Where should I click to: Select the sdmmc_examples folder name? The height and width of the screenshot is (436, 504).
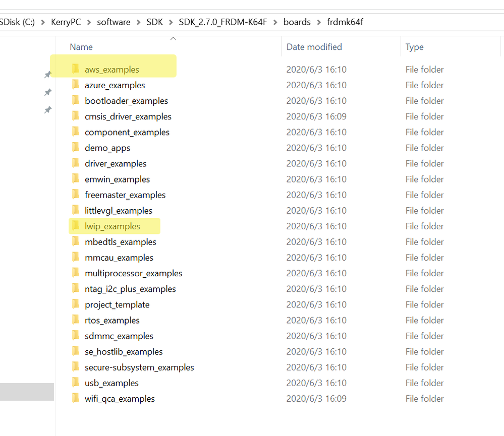pos(119,336)
